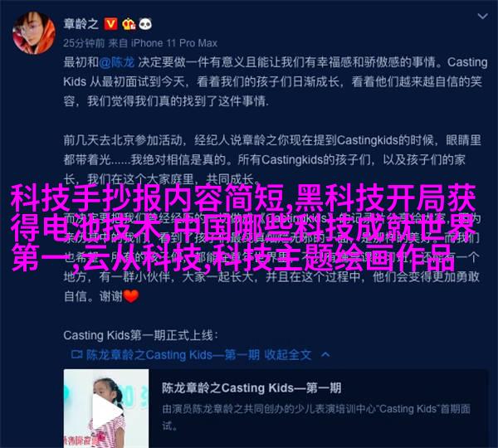The width and height of the screenshot is (498, 448).
Task: Open the @陈龙 mention link
Action: tap(117, 62)
